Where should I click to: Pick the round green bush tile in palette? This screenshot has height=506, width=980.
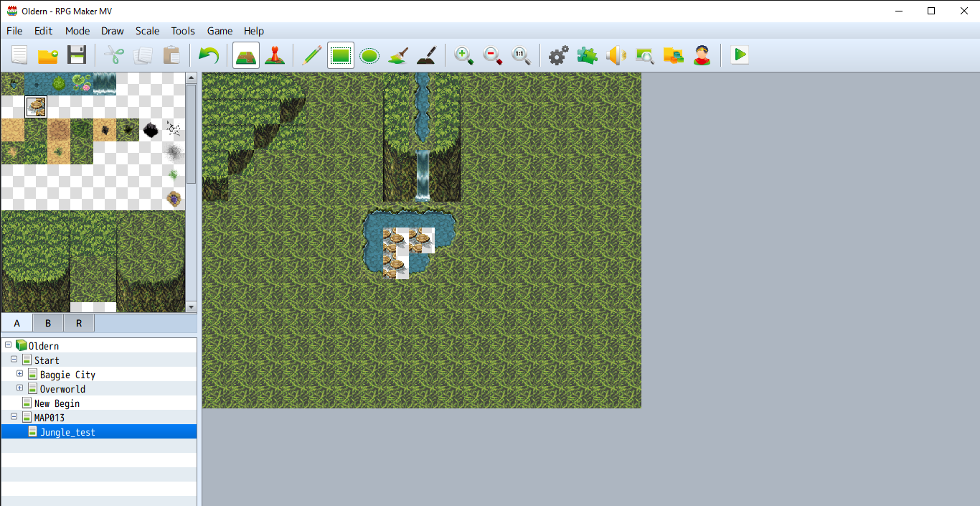pyautogui.click(x=59, y=84)
